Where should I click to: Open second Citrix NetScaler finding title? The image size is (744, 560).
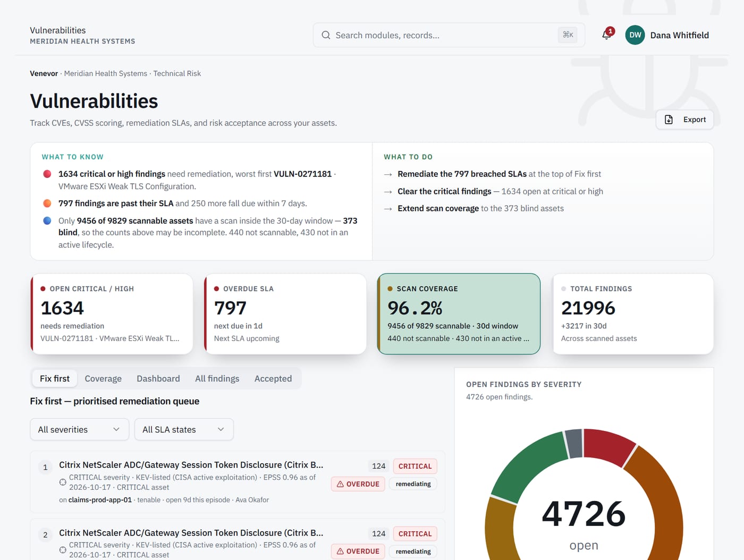191,533
